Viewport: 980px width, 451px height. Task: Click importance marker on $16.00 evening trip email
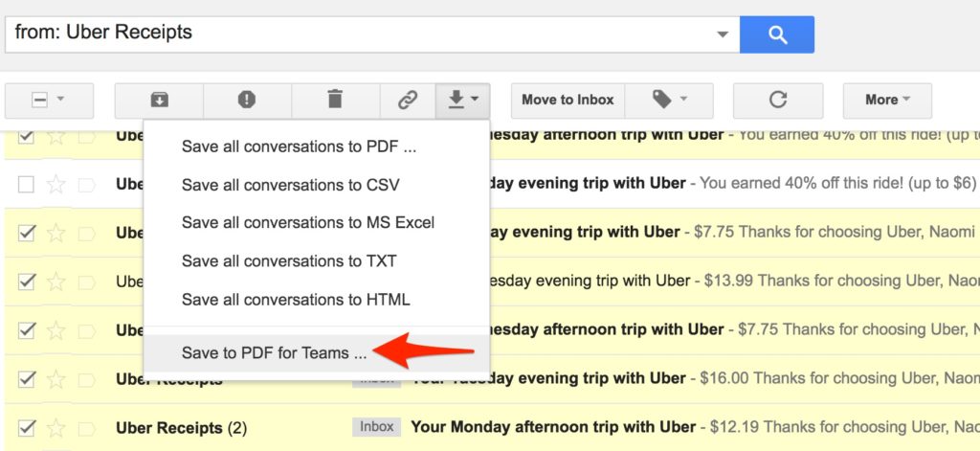tap(86, 380)
